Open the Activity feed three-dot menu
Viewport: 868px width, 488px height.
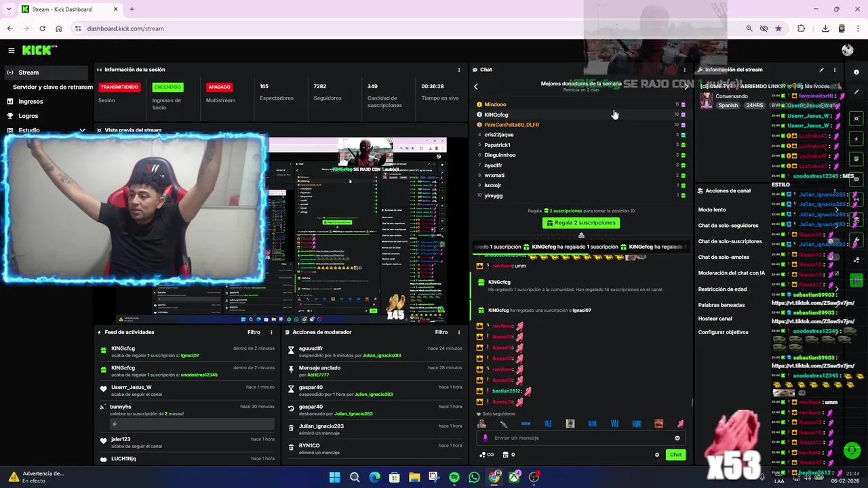[271, 332]
